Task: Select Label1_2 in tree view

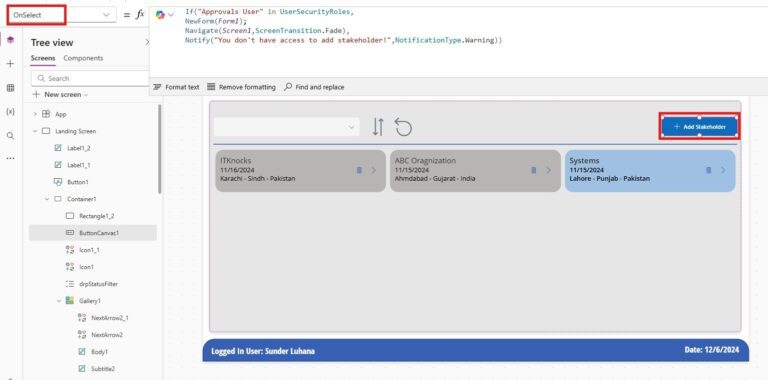Action: point(78,148)
